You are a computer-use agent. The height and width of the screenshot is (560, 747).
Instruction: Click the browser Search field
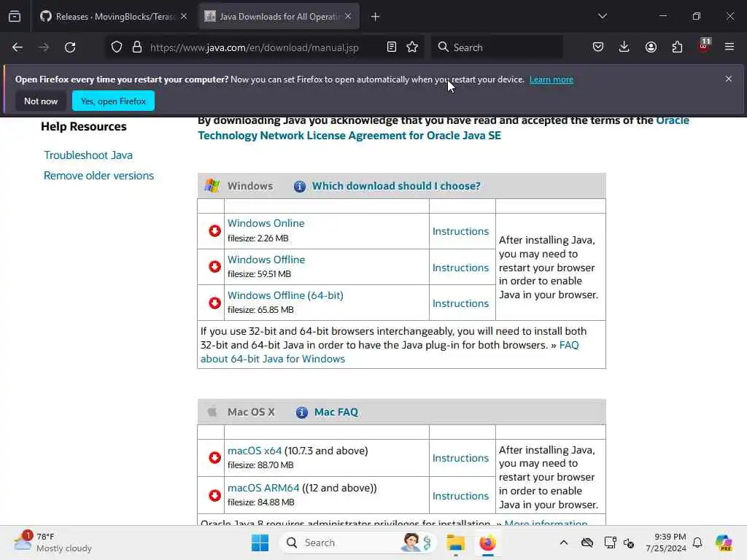coord(498,47)
